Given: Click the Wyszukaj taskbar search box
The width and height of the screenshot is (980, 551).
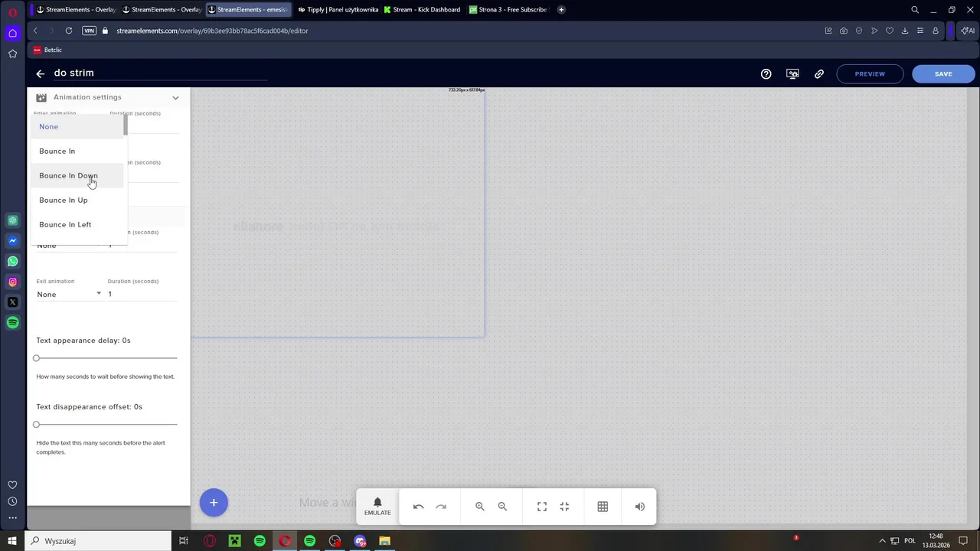Looking at the screenshot, I should pos(98,541).
